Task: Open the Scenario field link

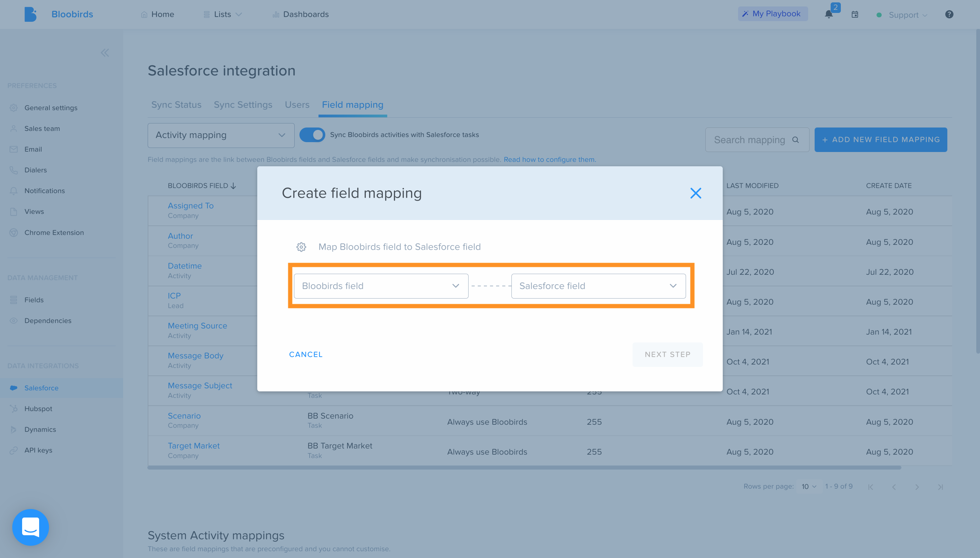Action: [x=184, y=416]
